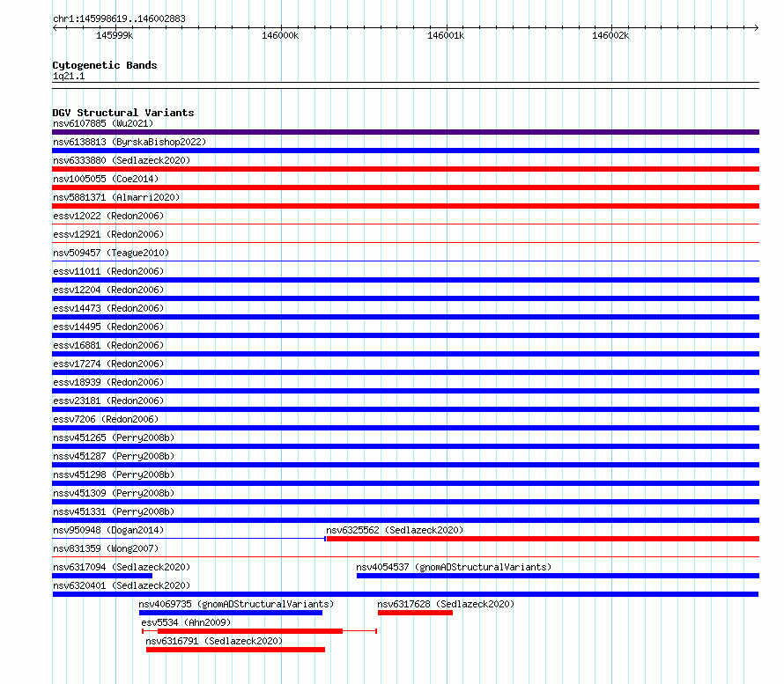Click the chr1:145998619..146002883 coordinates

point(119,18)
